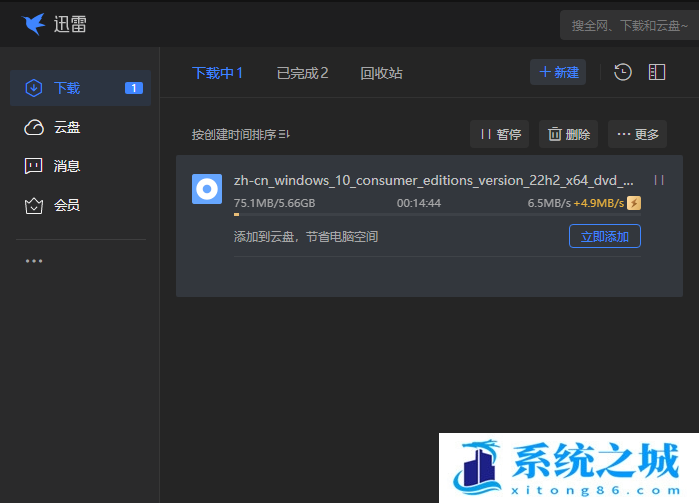Open the 消息 messages section
Image resolution: width=699 pixels, height=503 pixels.
(x=52, y=166)
